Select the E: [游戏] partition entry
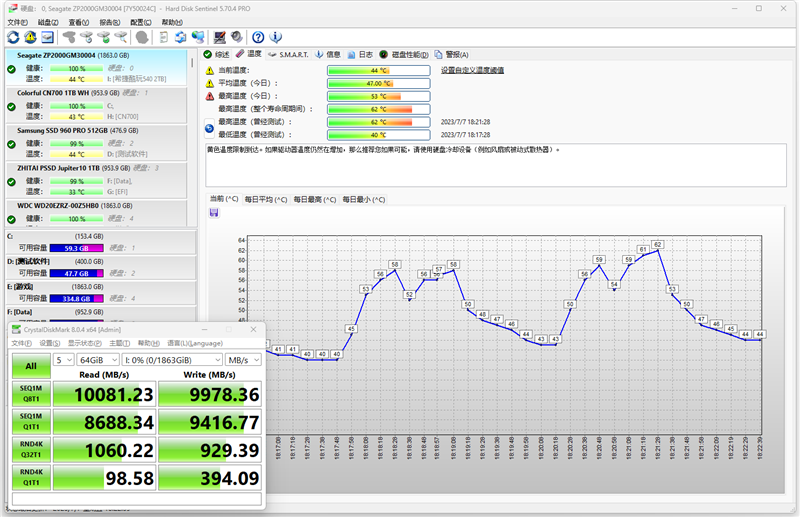This screenshot has width=800, height=517. pos(101,292)
